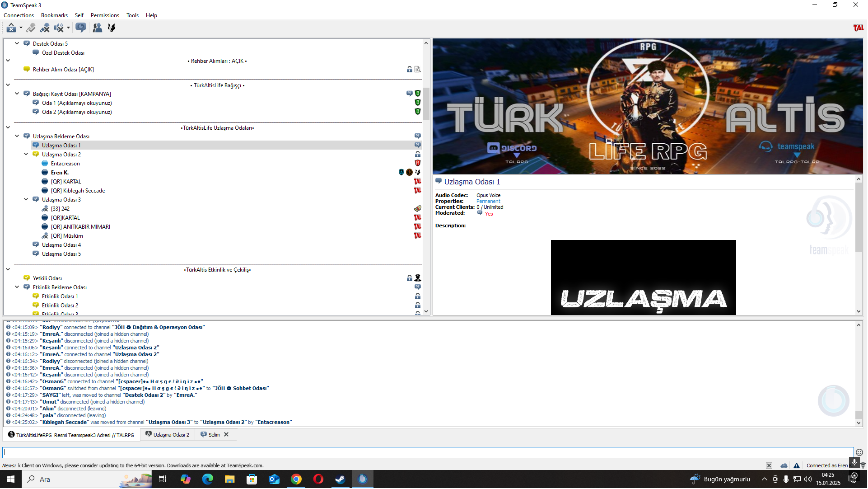
Task: Select user [QR] Kıblegah Seccade
Action: [78, 191]
